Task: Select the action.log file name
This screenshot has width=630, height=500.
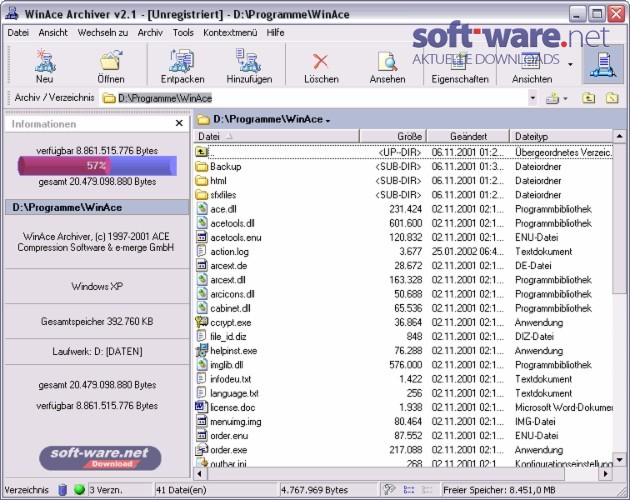Action: 229,252
